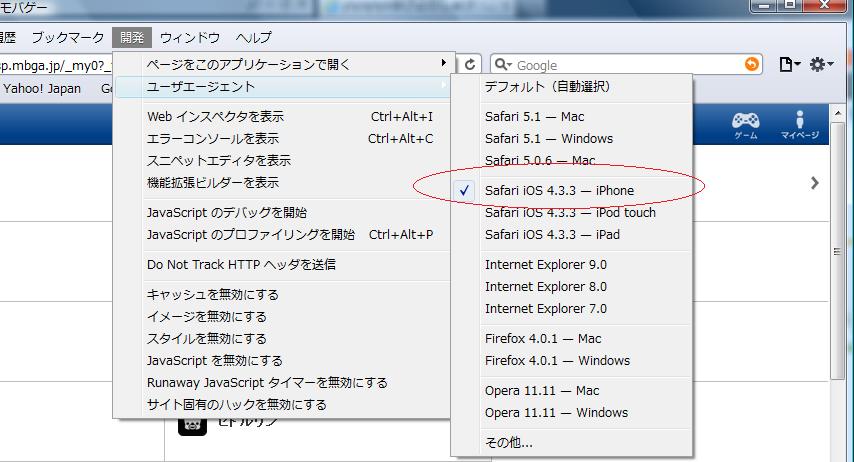The image size is (854, 462).
Task: Click the reload page button
Action: [x=471, y=64]
